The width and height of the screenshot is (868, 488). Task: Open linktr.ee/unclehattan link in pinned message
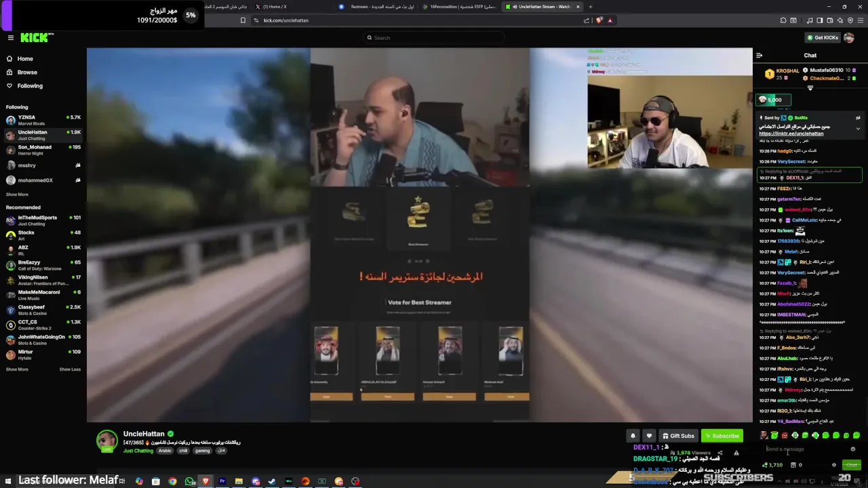pyautogui.click(x=791, y=134)
